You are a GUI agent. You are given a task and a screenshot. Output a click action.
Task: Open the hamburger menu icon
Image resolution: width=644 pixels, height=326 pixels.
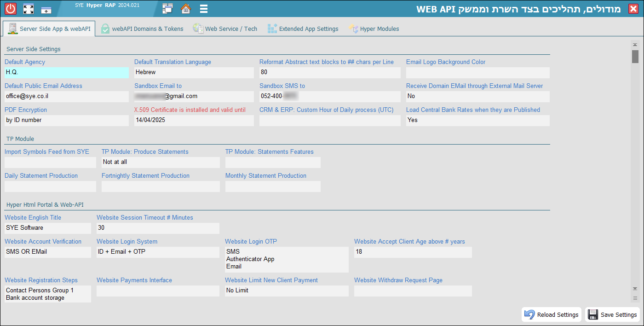(204, 9)
